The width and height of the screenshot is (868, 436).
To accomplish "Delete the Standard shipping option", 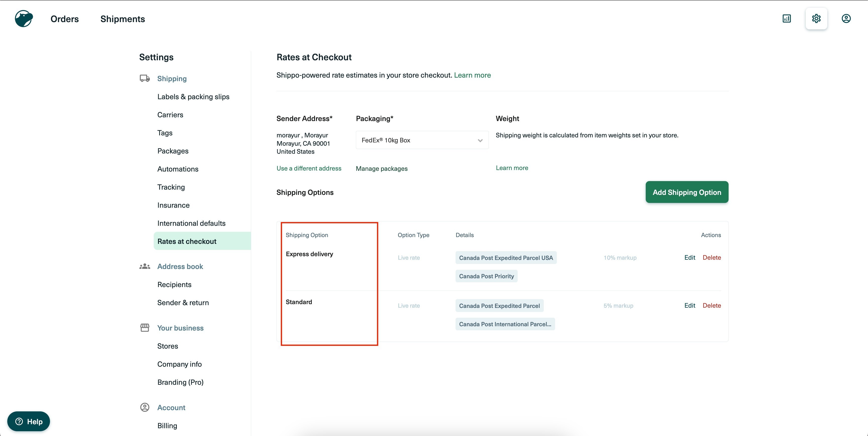I will [712, 306].
